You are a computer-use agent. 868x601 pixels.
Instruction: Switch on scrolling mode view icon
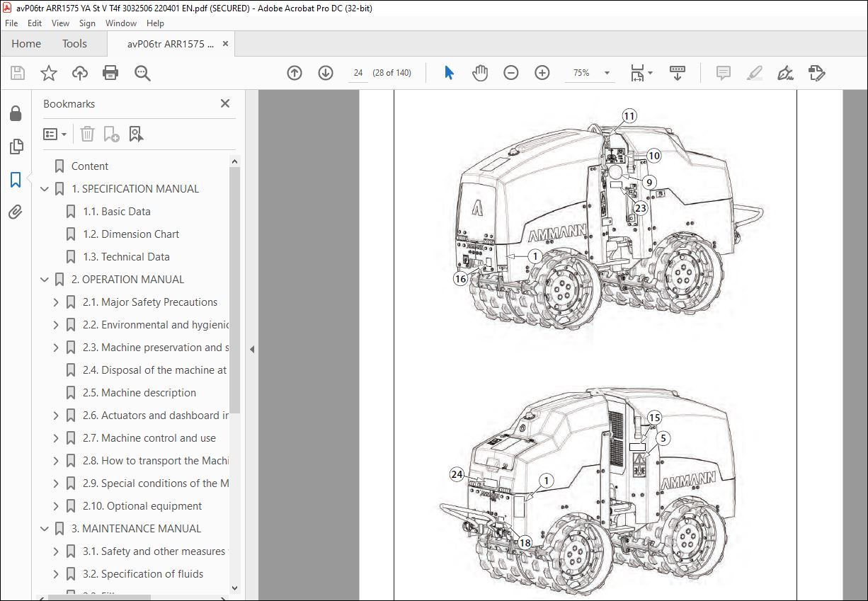[678, 73]
